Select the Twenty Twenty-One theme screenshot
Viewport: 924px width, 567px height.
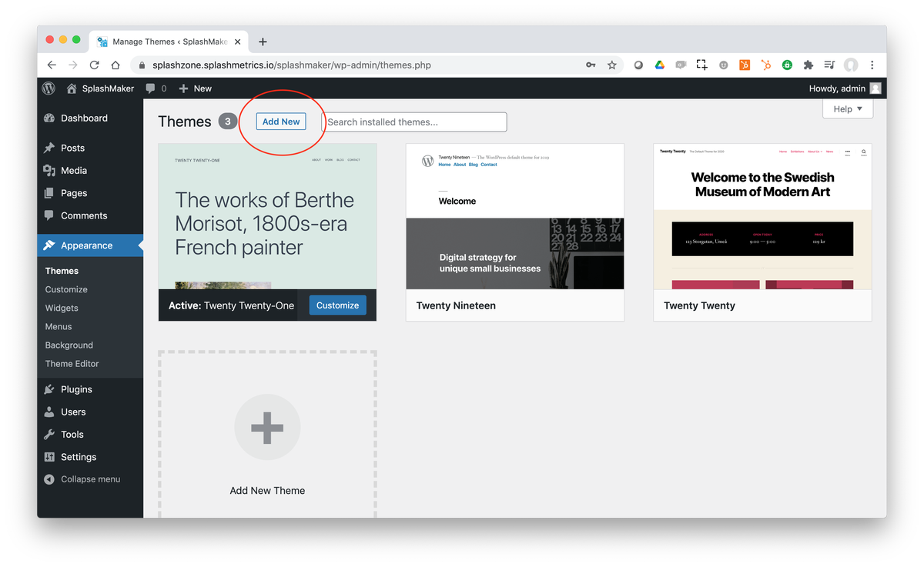[x=267, y=216]
